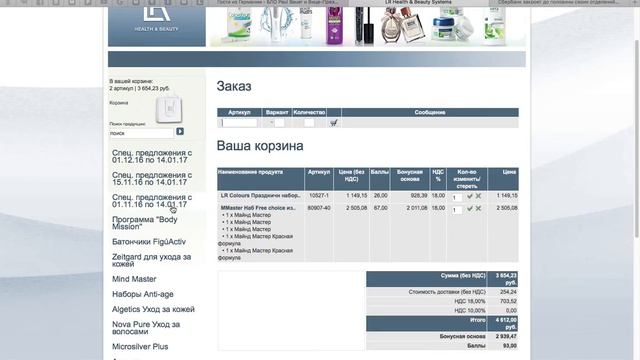This screenshot has width=640, height=360.
Task: Edit the quantity field for MMaster row
Action: pos(457,210)
